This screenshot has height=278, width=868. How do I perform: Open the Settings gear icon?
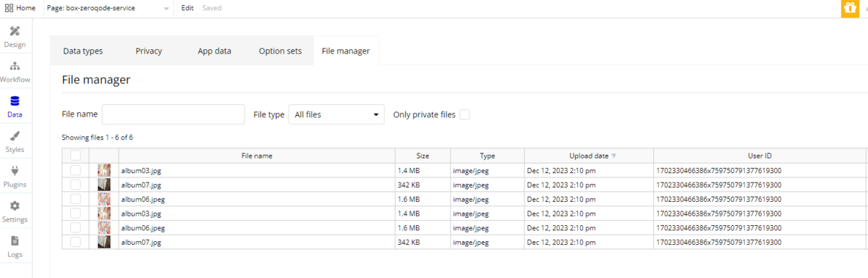point(14,206)
